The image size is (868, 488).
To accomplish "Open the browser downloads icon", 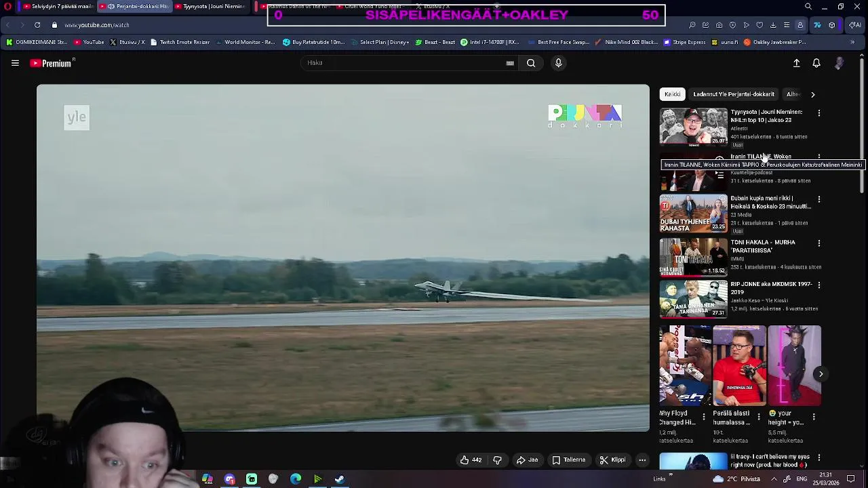I will (x=773, y=25).
